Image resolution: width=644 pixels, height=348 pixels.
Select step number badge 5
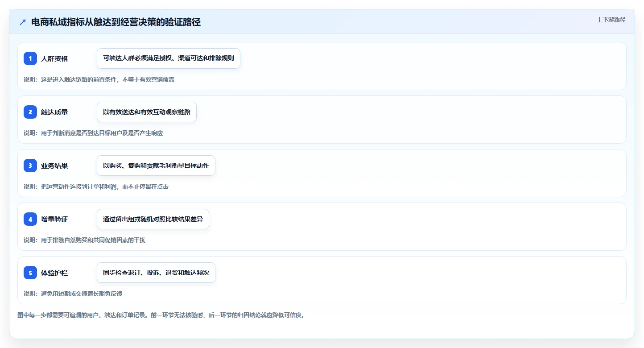30,273
